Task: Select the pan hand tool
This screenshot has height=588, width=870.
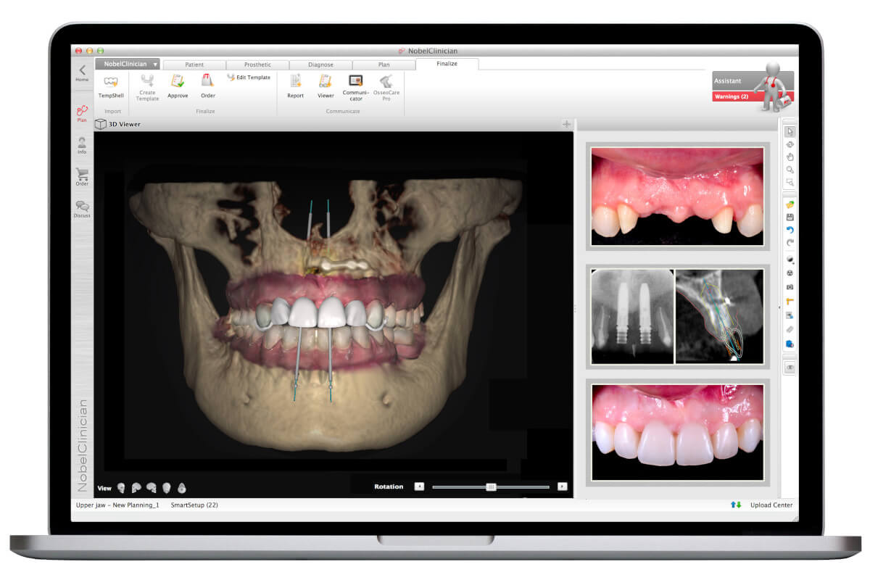Action: [790, 157]
